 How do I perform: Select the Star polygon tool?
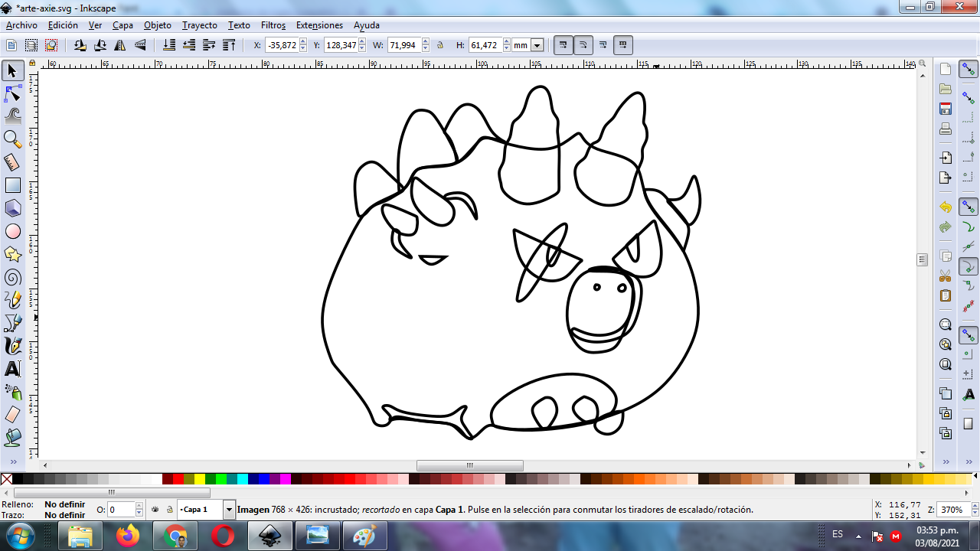point(12,254)
